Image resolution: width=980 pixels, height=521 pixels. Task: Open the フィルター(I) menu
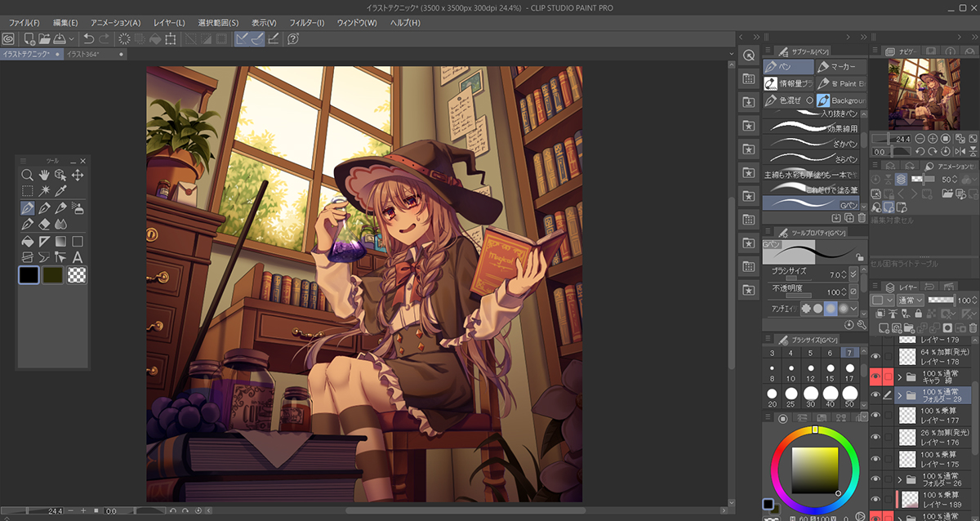[307, 22]
